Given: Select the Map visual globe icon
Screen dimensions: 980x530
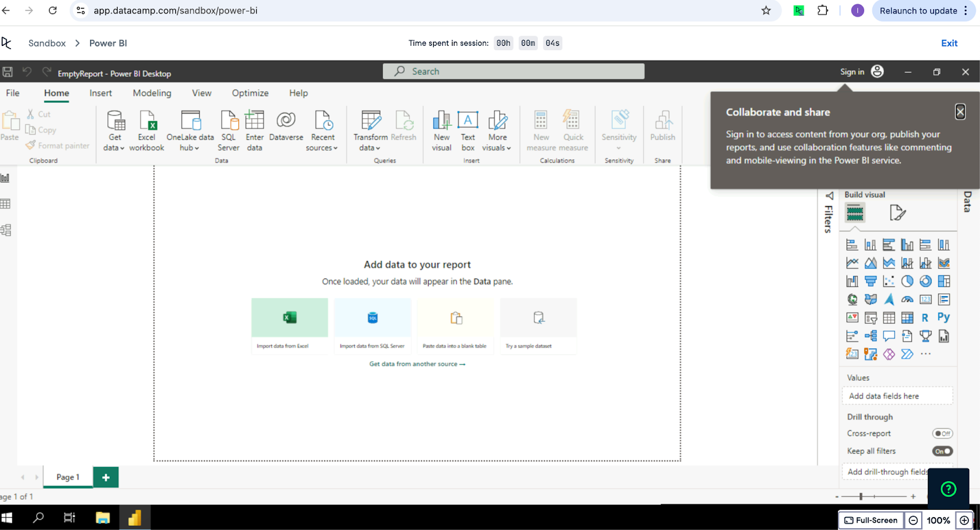Looking at the screenshot, I should pyautogui.click(x=852, y=299).
